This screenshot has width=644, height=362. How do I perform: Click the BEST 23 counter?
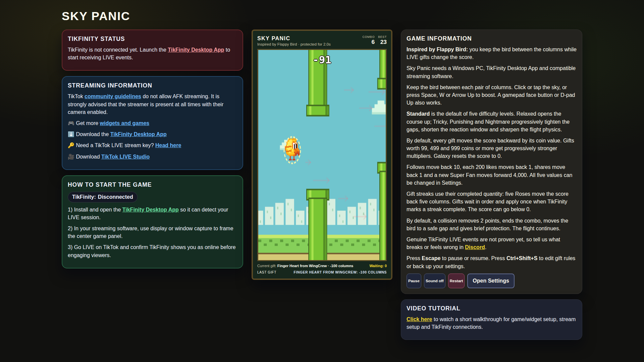coord(383,40)
